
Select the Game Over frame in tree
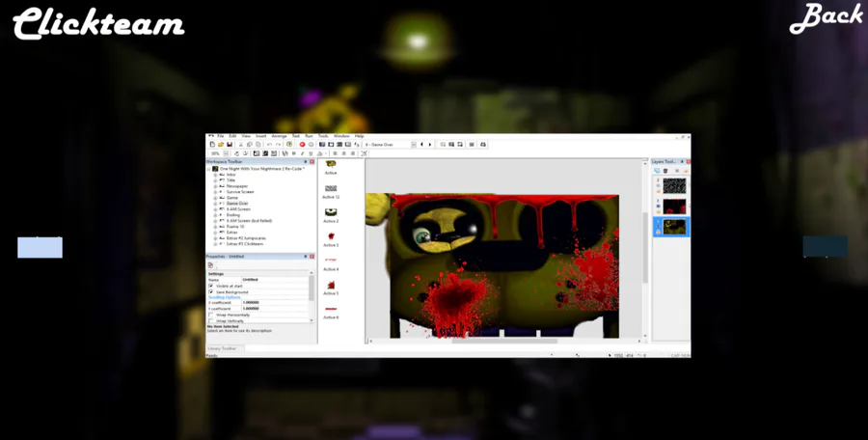tap(237, 204)
